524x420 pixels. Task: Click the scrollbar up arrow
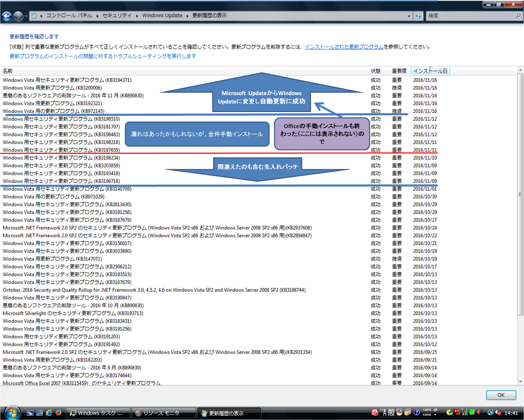(x=520, y=70)
